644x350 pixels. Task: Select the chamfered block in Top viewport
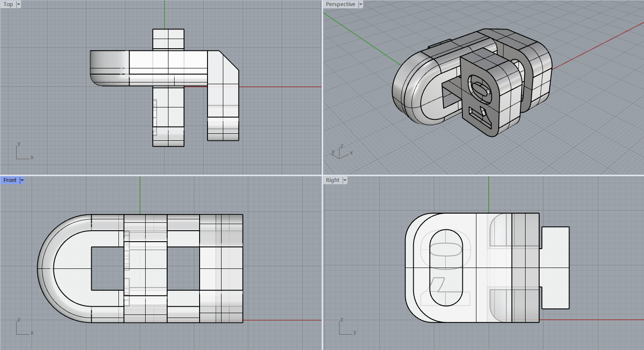[x=223, y=95]
